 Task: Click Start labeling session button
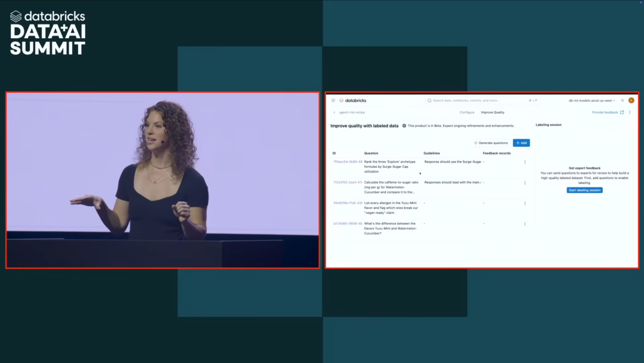pyautogui.click(x=584, y=190)
